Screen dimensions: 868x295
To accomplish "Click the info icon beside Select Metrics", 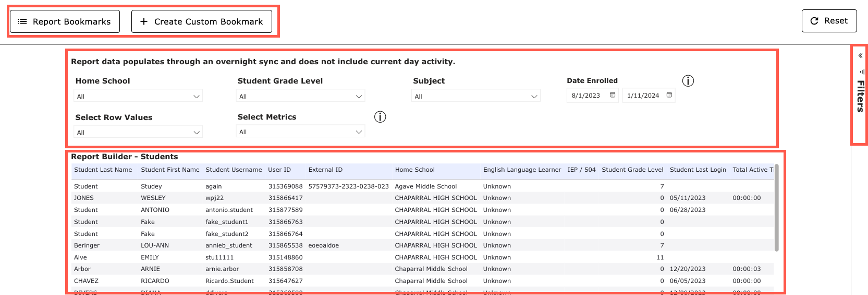I will tap(380, 117).
